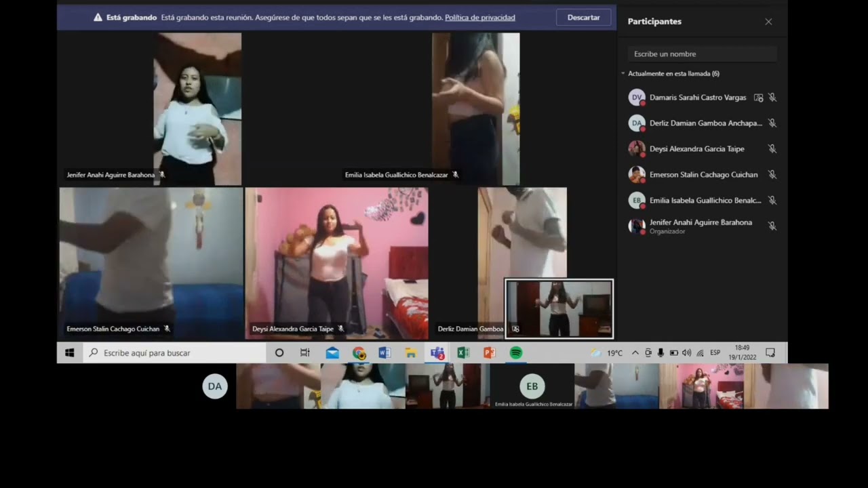The height and width of the screenshot is (488, 868).
Task: Open File Explorer from the taskbar
Action: click(411, 353)
